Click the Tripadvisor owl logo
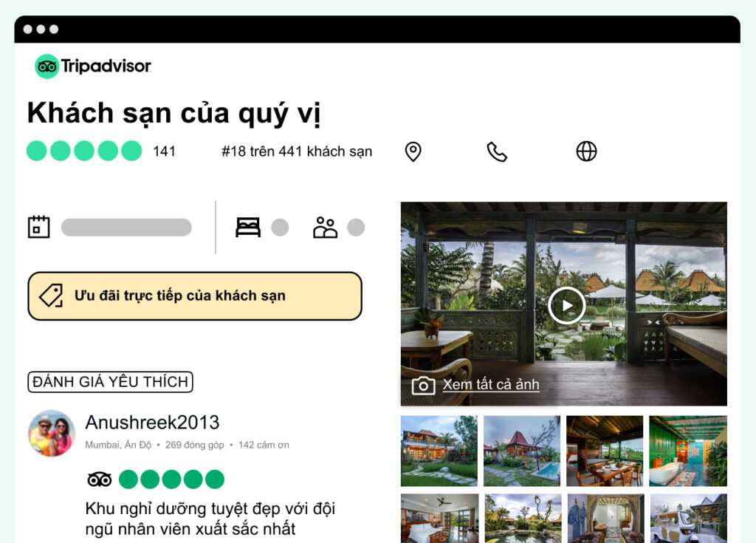756x543 pixels. coord(47,66)
